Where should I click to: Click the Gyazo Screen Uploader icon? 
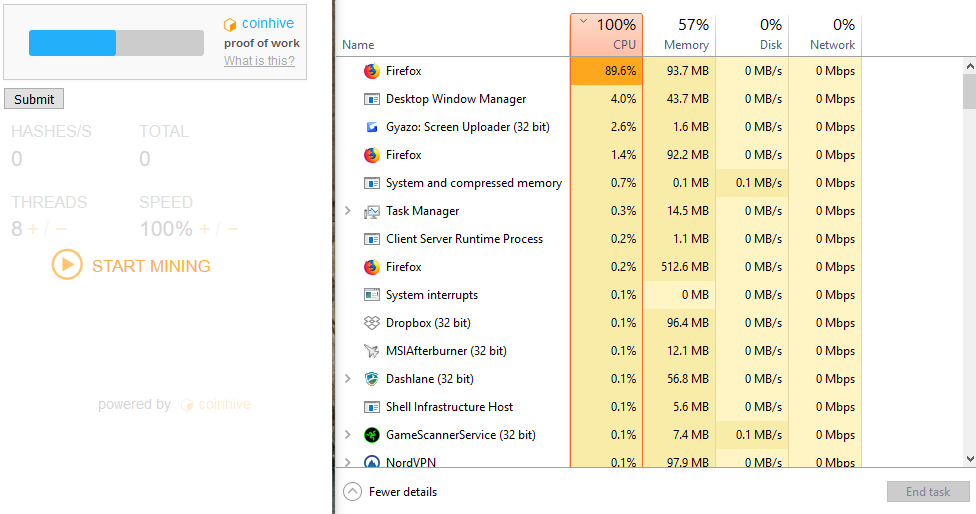(x=372, y=127)
